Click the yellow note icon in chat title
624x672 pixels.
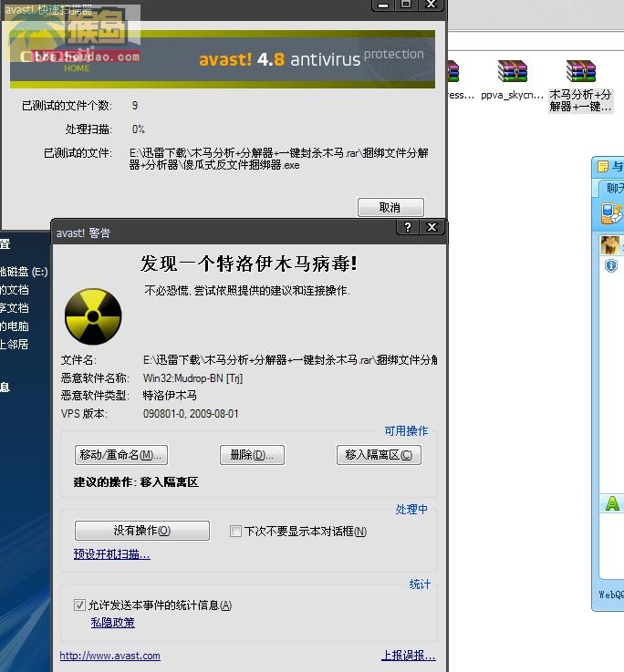pyautogui.click(x=603, y=166)
